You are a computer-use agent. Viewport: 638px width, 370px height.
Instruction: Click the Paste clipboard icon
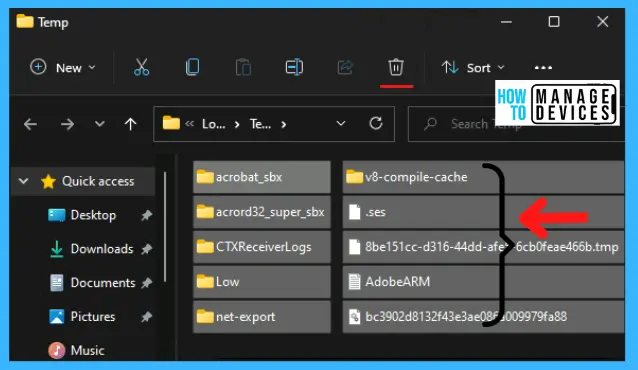point(243,67)
